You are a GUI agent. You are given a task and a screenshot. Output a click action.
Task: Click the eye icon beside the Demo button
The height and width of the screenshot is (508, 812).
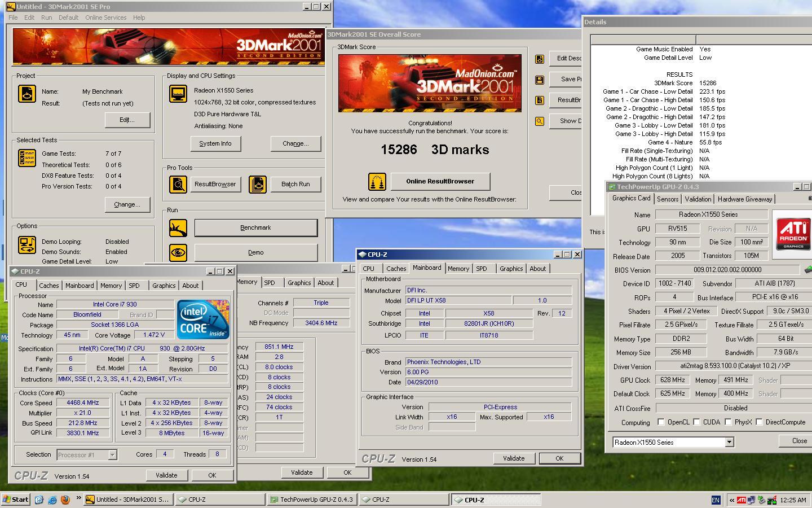178,253
